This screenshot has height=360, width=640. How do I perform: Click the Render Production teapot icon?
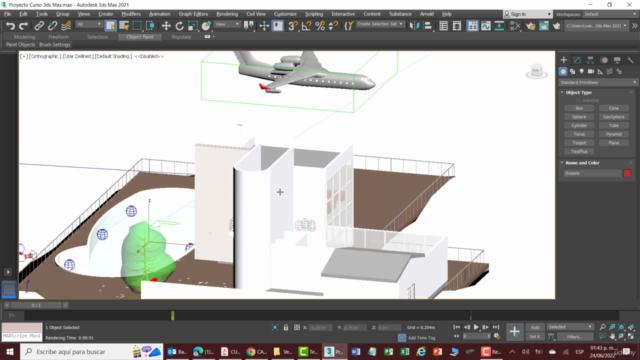(x=557, y=26)
